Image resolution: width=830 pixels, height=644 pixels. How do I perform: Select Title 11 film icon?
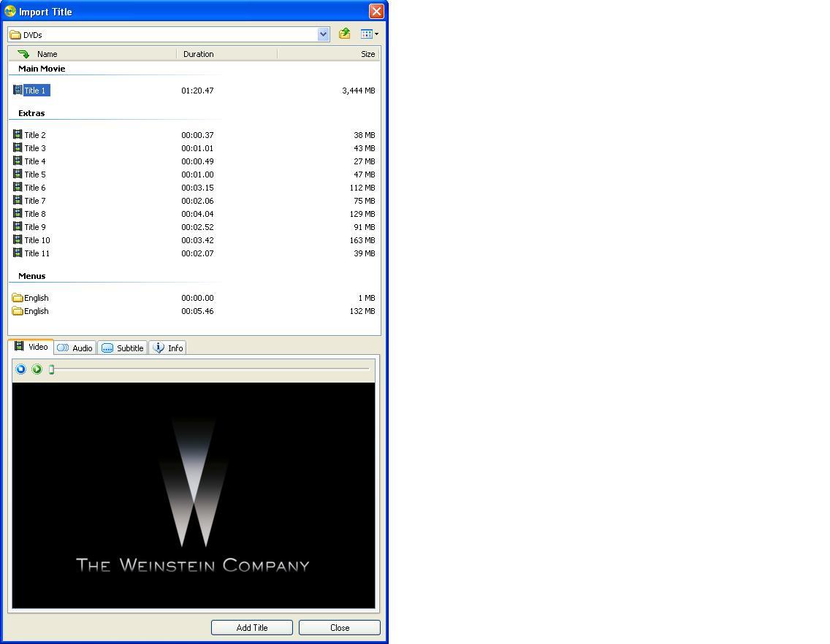pyautogui.click(x=18, y=253)
